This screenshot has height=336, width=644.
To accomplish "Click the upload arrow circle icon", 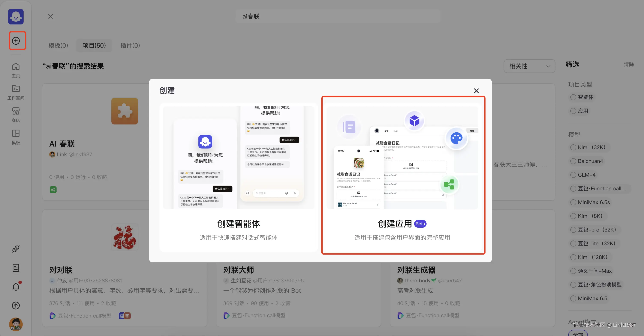I will [x=16, y=305].
